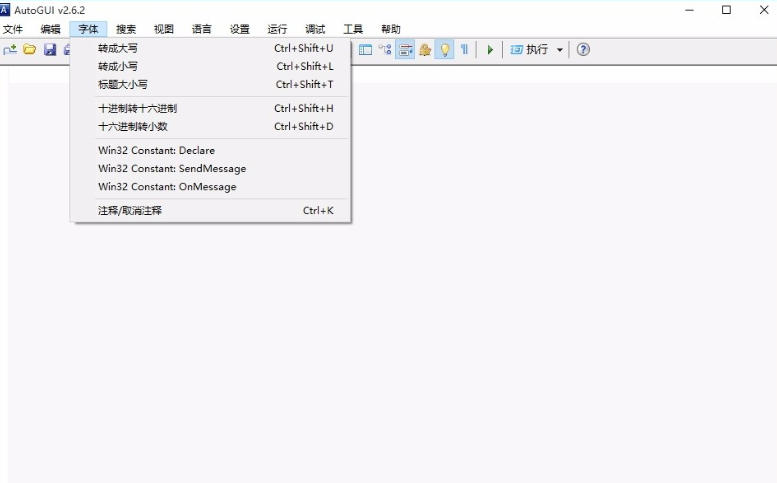Image resolution: width=777 pixels, height=483 pixels.
Task: Toggle the highlighted list-form toolbar icon
Action: point(405,50)
